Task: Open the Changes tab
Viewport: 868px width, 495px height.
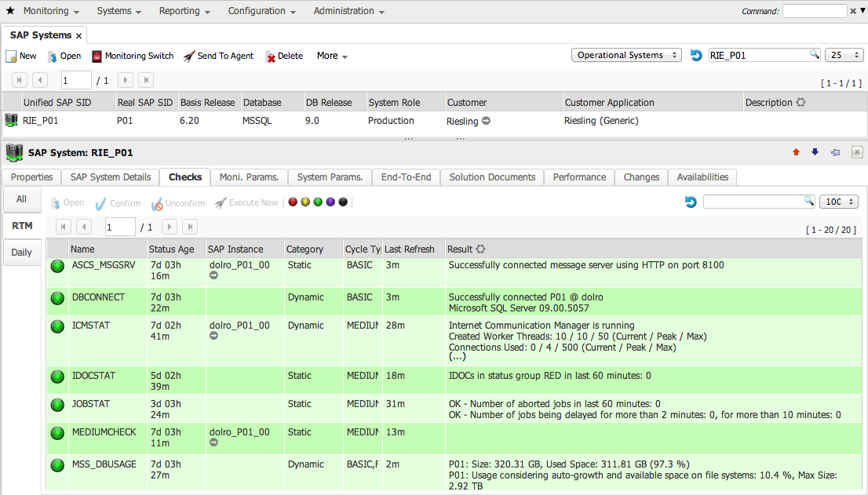Action: coord(641,177)
